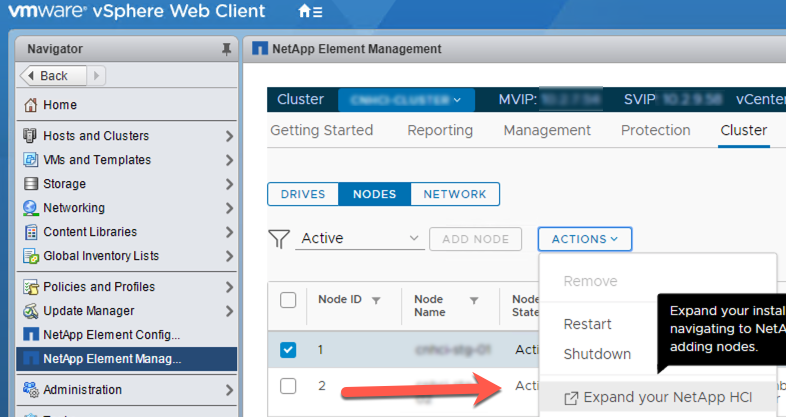Click the NetApp Element Config icon
The height and width of the screenshot is (417, 786).
click(x=31, y=334)
